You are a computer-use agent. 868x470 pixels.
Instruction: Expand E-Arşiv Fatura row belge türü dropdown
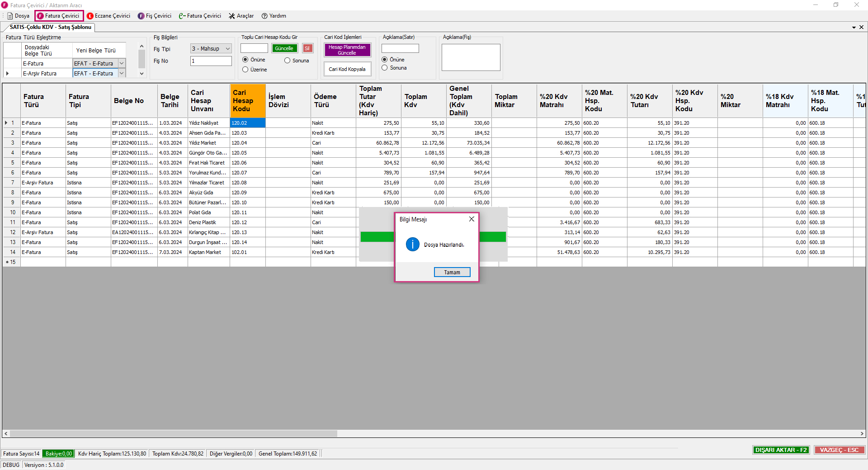click(x=122, y=73)
